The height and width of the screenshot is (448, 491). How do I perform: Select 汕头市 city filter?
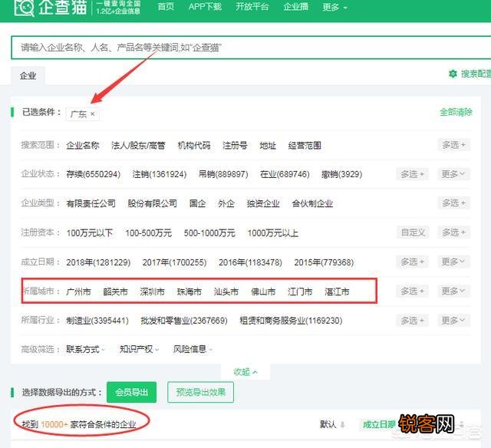pyautogui.click(x=226, y=292)
